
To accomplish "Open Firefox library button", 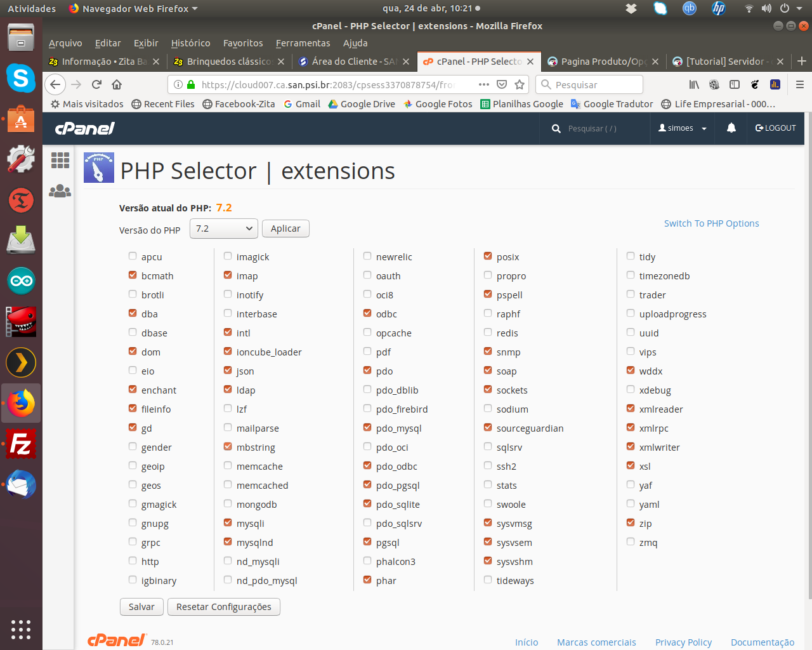I will click(694, 84).
